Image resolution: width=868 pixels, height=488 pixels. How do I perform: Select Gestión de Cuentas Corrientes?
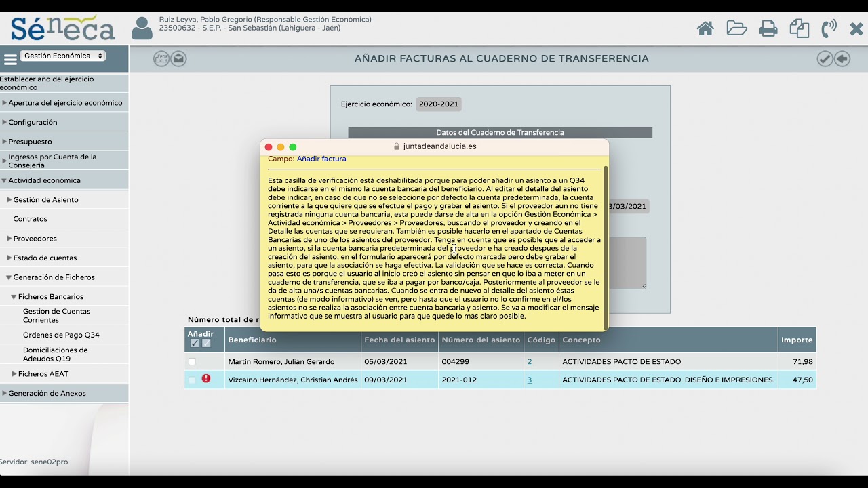pos(56,316)
